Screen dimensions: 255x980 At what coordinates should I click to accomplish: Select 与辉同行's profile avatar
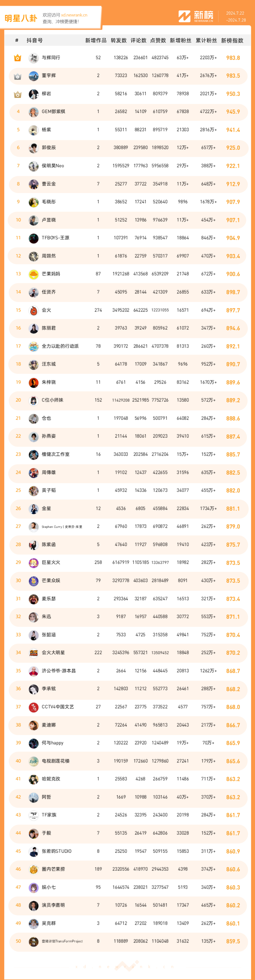34,58
